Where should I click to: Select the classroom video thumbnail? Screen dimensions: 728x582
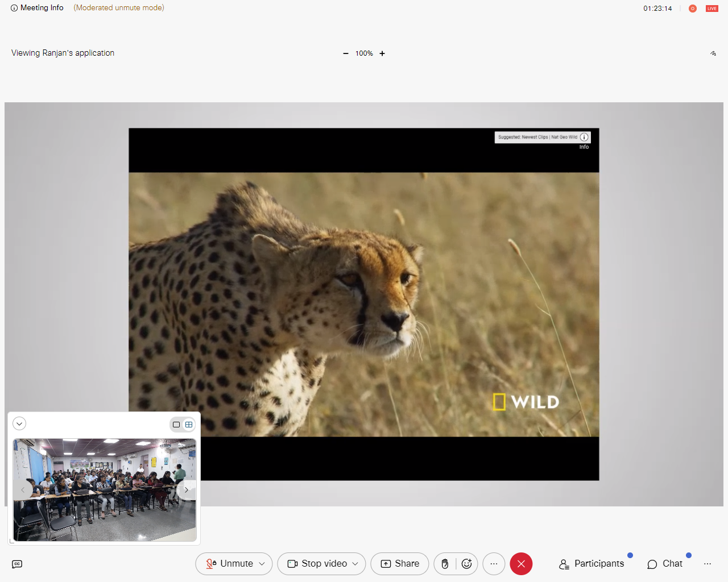click(x=105, y=489)
